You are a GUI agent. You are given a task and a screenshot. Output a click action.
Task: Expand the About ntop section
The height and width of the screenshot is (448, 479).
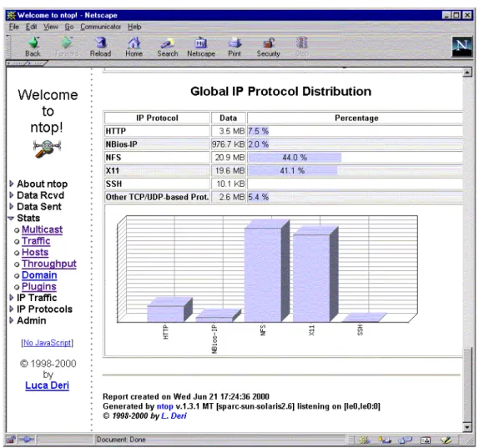pos(12,184)
